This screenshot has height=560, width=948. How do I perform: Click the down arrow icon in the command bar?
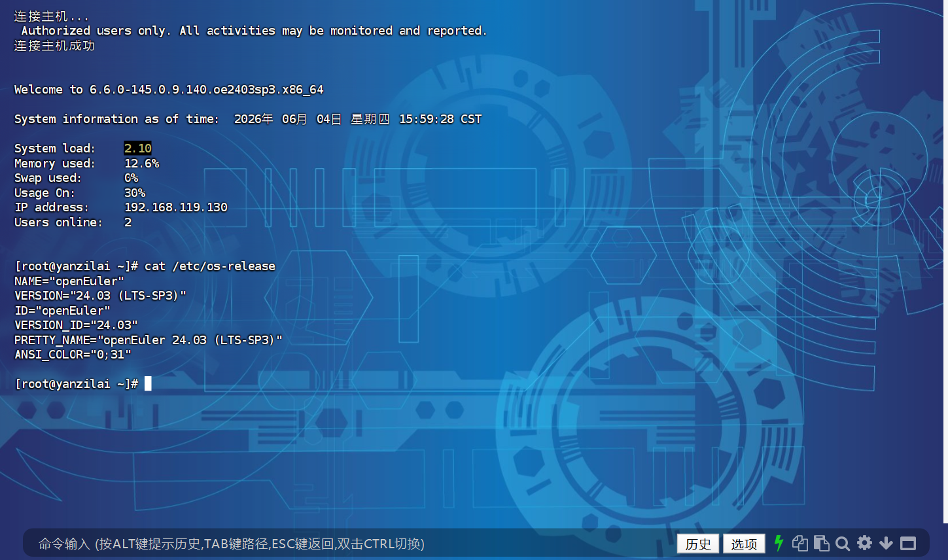(887, 543)
